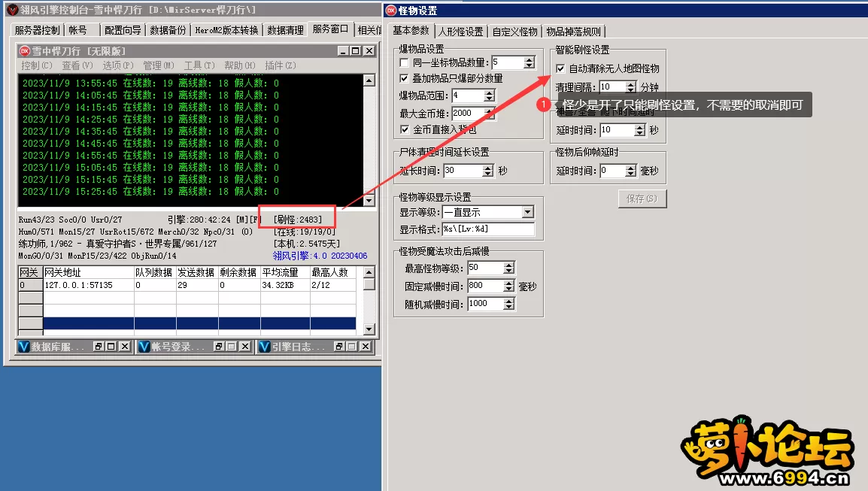This screenshot has height=491, width=868.
Task: Increase 最高怪物等级 value
Action: 509,265
